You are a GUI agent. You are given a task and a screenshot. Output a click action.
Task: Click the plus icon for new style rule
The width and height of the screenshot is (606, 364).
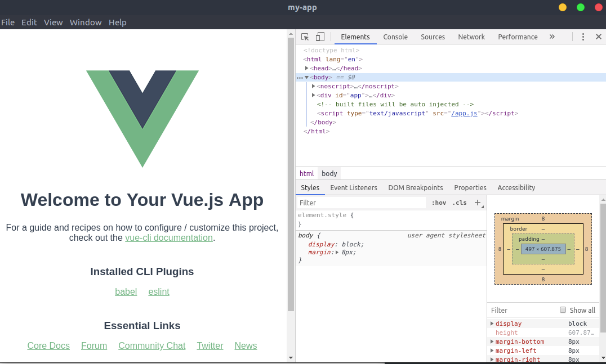point(478,203)
